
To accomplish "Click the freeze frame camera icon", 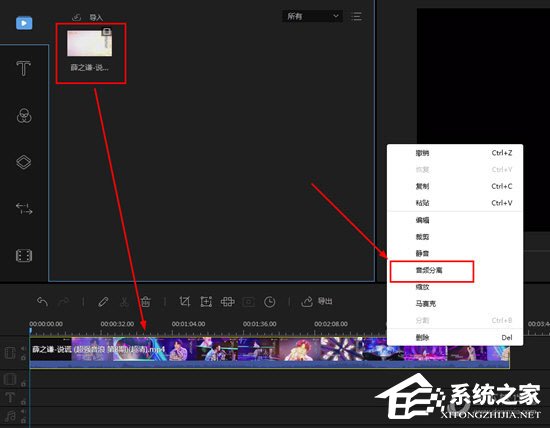I will click(249, 302).
